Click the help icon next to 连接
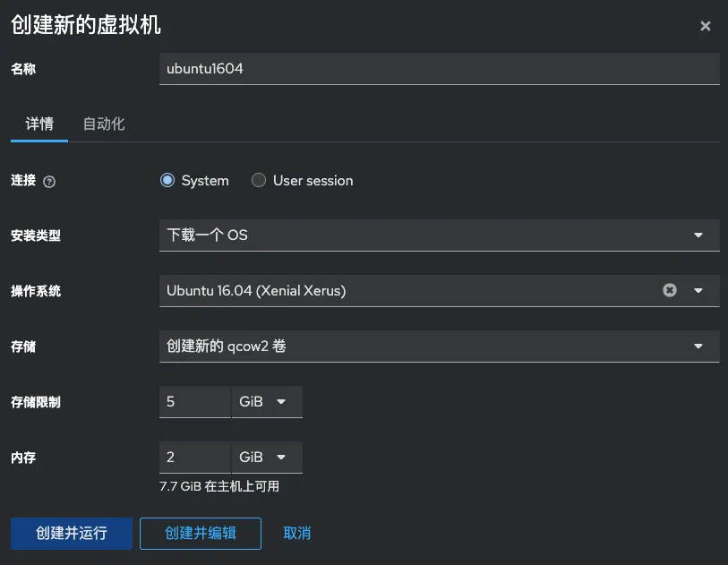Viewport: 728px width, 565px height. [49, 182]
